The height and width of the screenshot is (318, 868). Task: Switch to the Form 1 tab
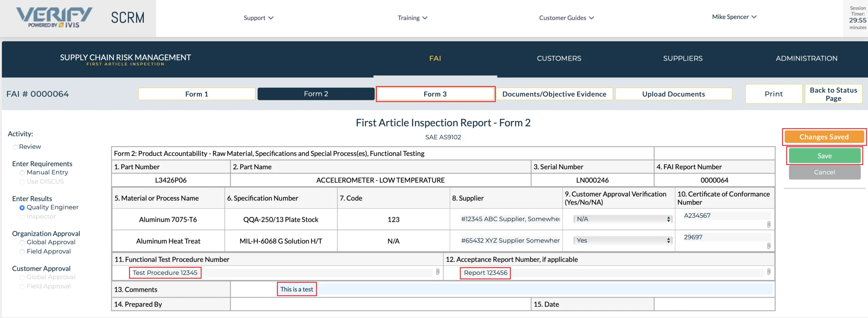(x=197, y=94)
